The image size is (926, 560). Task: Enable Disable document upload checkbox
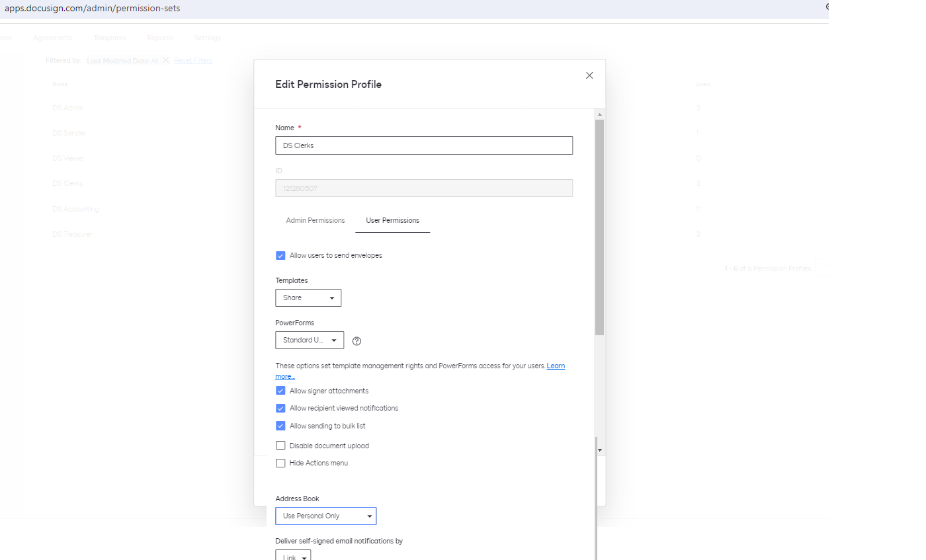click(x=280, y=446)
